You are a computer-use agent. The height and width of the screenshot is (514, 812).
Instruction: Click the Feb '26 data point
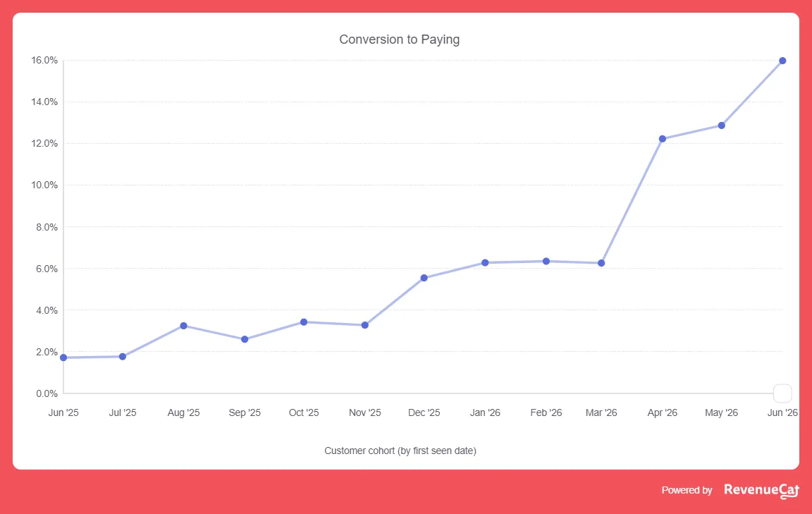tap(546, 262)
